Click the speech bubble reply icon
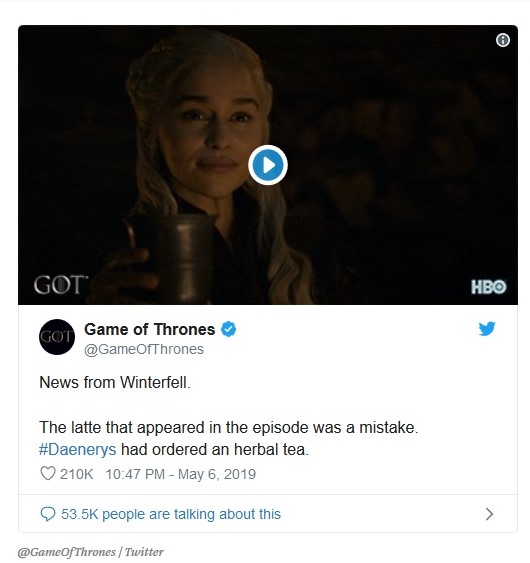Screen dimensions: 530x563 (x=47, y=514)
